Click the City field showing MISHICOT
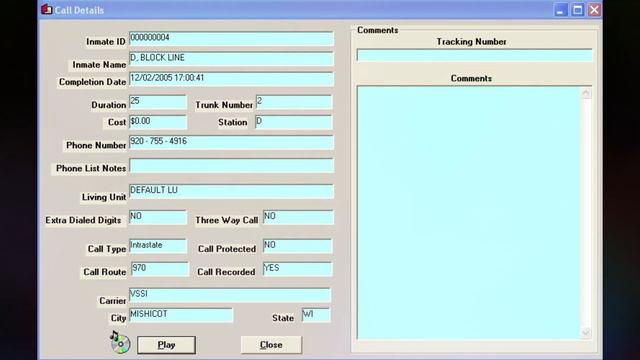 click(181, 315)
